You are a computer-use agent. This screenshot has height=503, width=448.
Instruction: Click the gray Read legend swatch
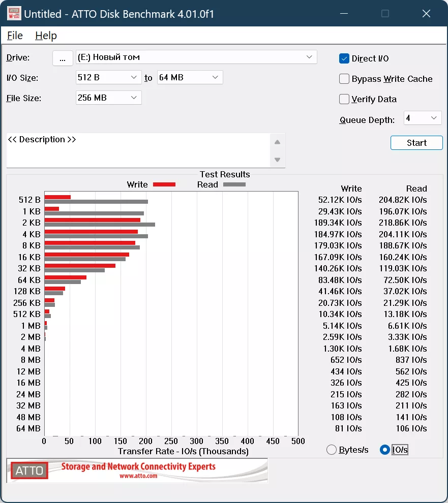(x=234, y=184)
